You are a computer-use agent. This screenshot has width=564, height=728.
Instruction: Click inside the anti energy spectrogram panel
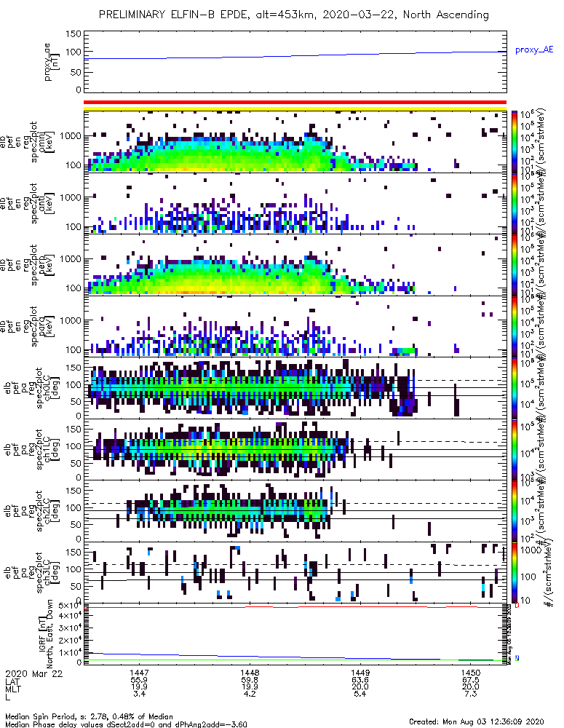(295, 203)
